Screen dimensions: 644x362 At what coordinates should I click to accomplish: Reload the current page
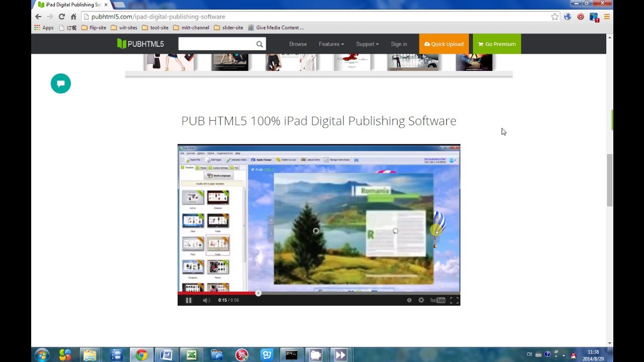(61, 17)
